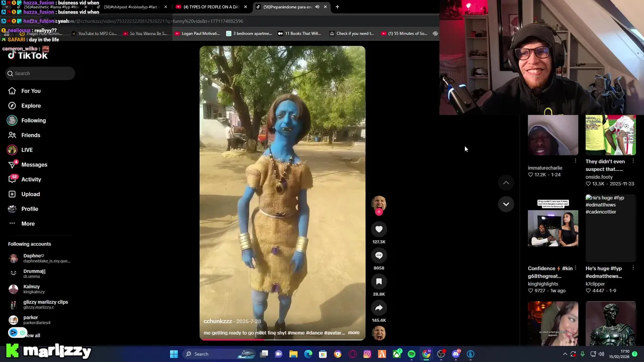
Task: Expand caption with 'more' link
Action: pyautogui.click(x=354, y=333)
